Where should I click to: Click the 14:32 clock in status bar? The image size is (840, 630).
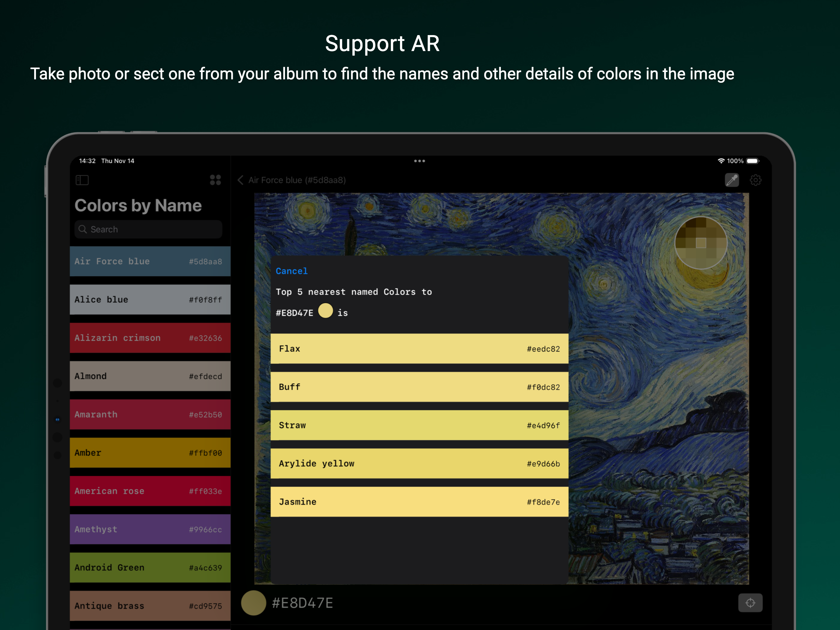point(87,161)
